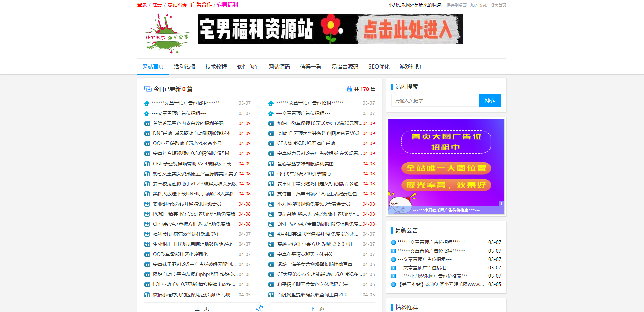Go to 下一页 next page
The image size is (644, 312).
[x=317, y=308]
